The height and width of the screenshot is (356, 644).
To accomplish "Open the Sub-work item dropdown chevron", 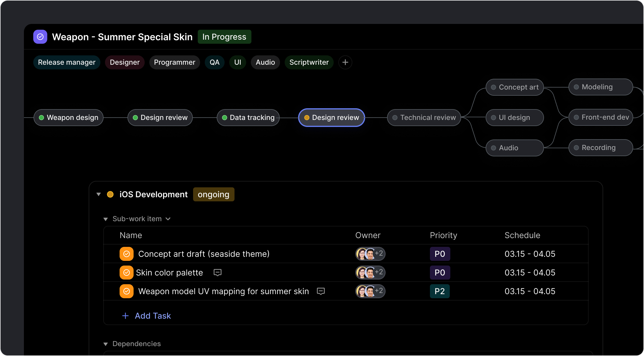I will point(168,219).
